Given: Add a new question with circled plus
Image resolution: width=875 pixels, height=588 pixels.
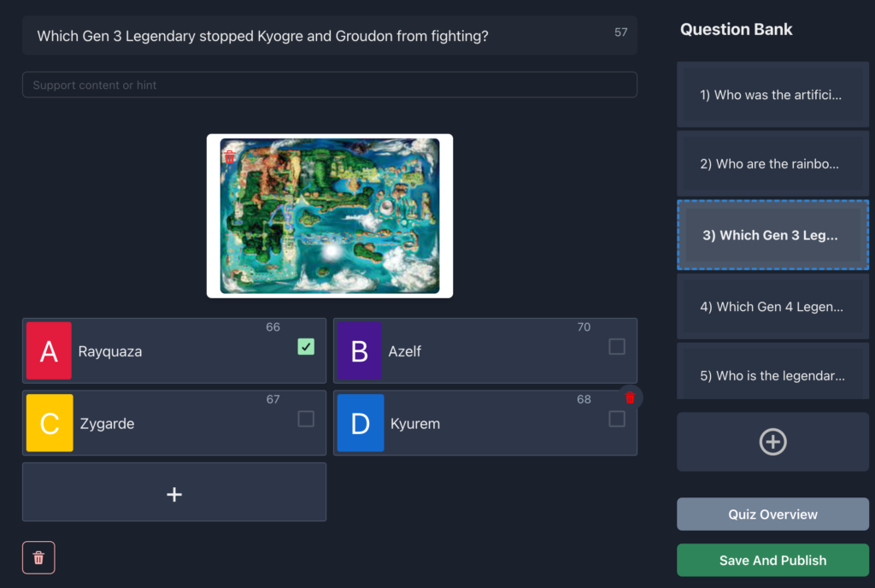Looking at the screenshot, I should (772, 442).
